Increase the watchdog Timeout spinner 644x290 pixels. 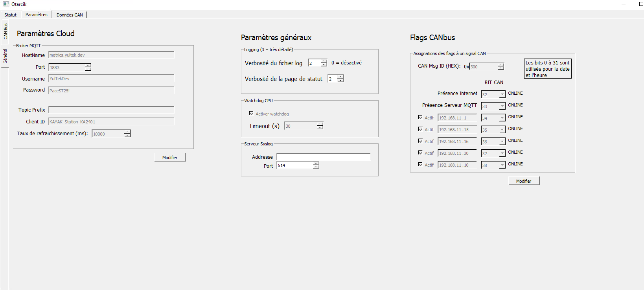point(320,124)
